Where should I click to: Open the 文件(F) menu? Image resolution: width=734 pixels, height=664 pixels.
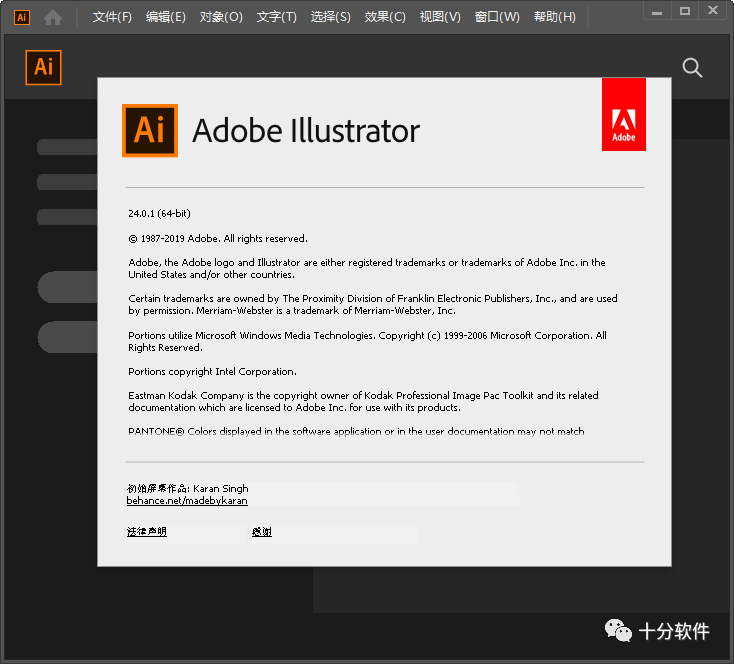112,17
